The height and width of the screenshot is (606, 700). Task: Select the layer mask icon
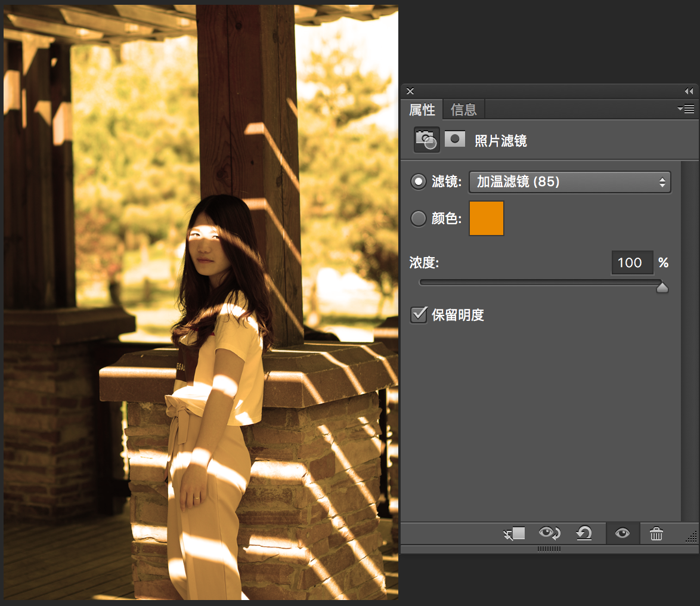click(454, 140)
